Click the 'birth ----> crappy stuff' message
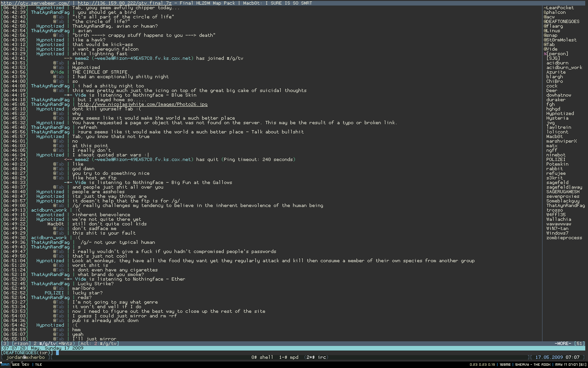The height and width of the screenshot is (368, 588). click(x=144, y=35)
